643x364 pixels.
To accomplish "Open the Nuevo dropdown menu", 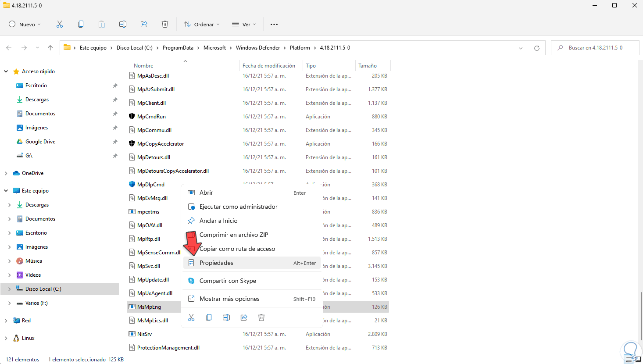I will [x=25, y=25].
